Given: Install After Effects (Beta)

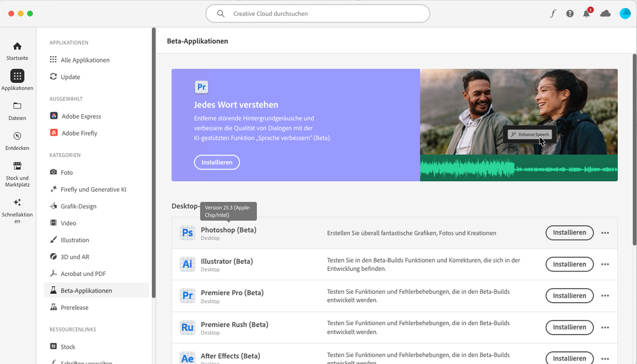Looking at the screenshot, I should pos(569,358).
